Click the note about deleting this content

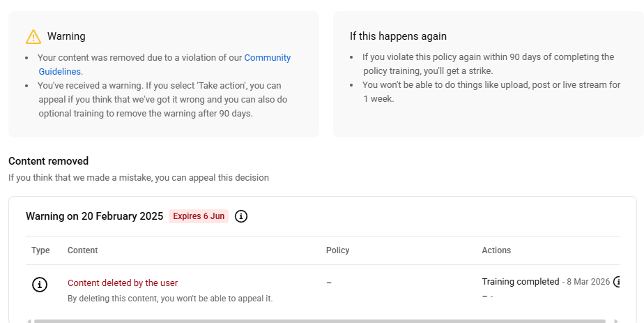coord(170,299)
